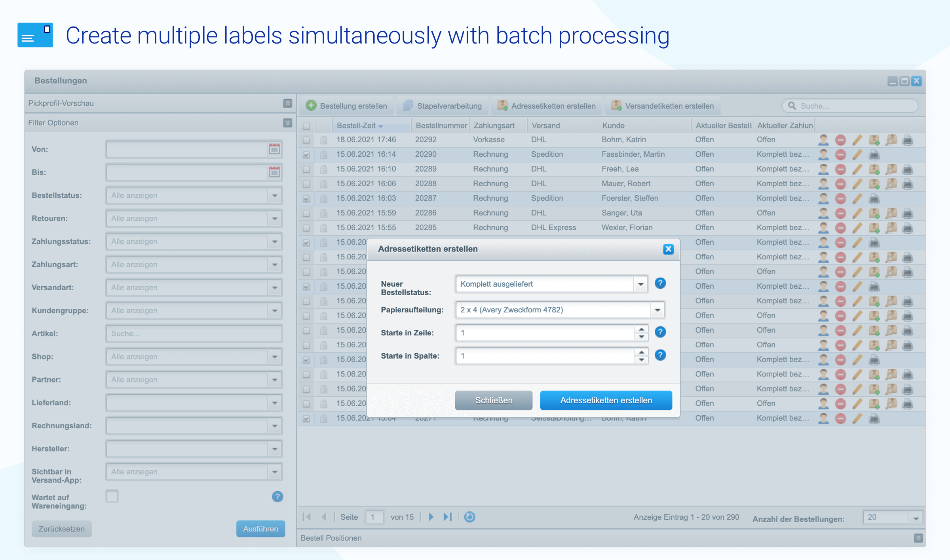Uncheck the order 20290 row checkbox
Viewport: 950px width, 560px height.
[x=306, y=155]
